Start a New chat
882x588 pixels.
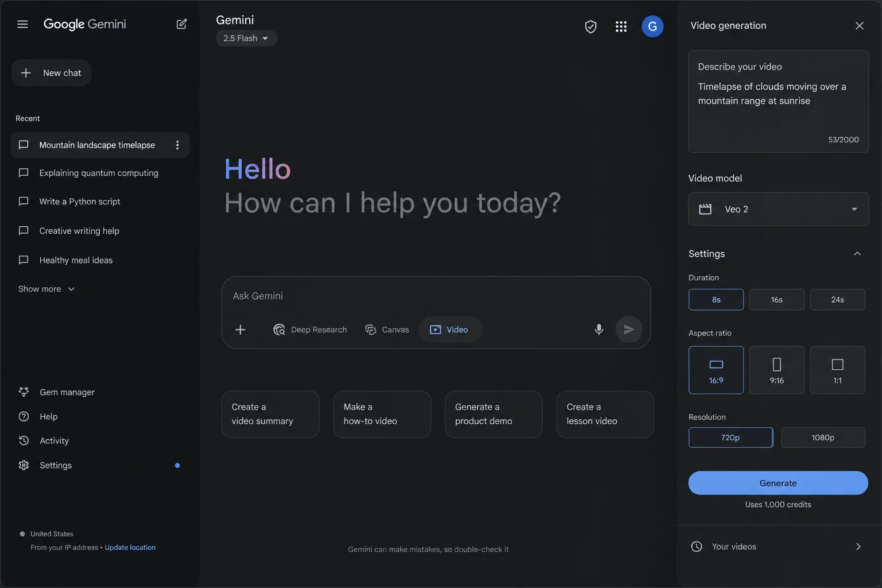click(51, 73)
